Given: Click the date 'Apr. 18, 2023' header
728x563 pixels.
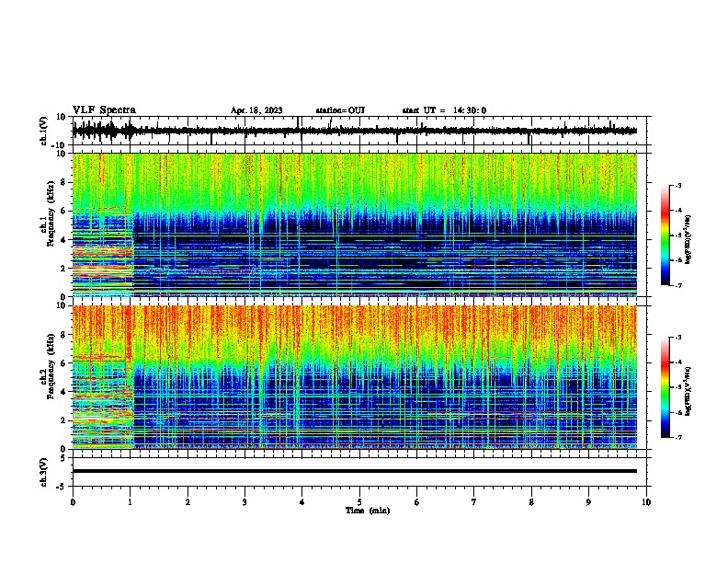Looking at the screenshot, I should pos(256,110).
